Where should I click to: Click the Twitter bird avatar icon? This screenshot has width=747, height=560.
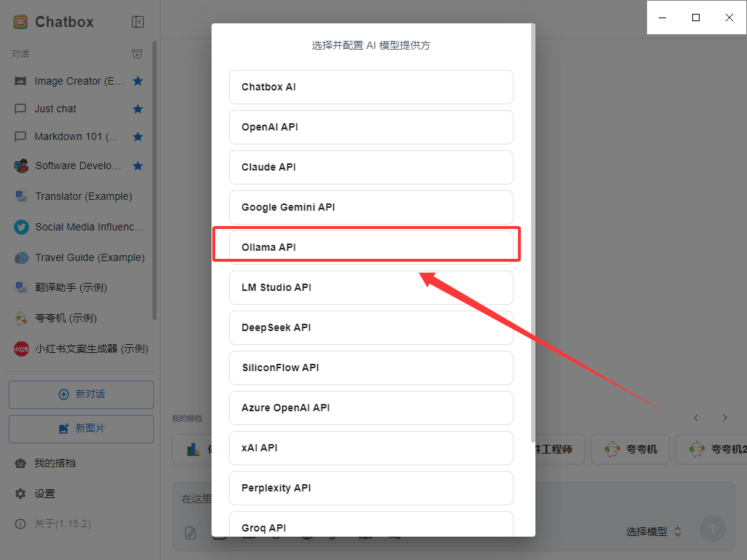[x=21, y=227]
